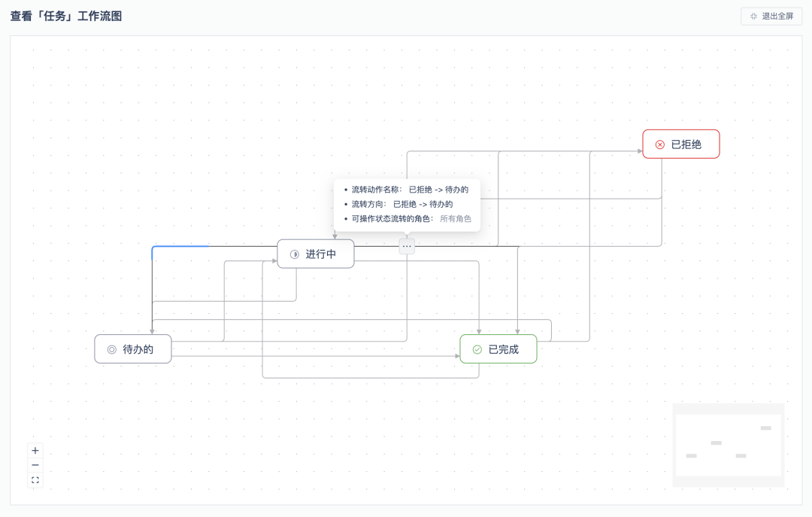Click the blue highlighted transition line segment
Viewport: 812px width, 517px height.
(x=180, y=246)
